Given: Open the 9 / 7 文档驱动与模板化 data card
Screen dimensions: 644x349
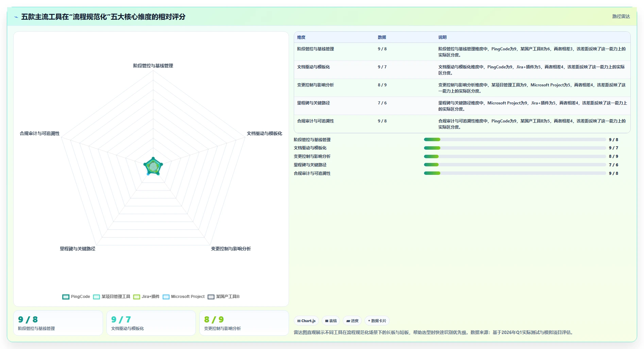Looking at the screenshot, I should pyautogui.click(x=151, y=323).
